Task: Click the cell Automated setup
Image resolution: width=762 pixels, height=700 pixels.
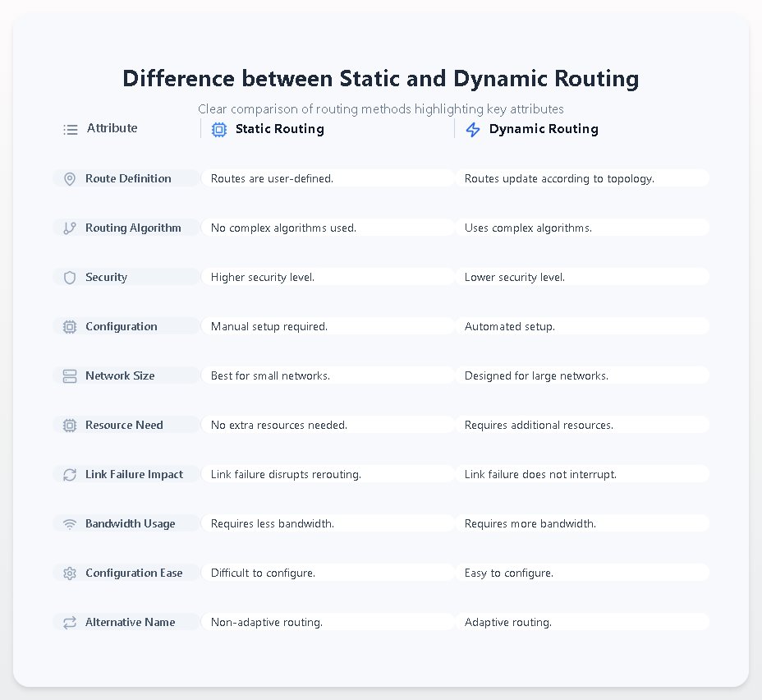Action: (x=582, y=327)
